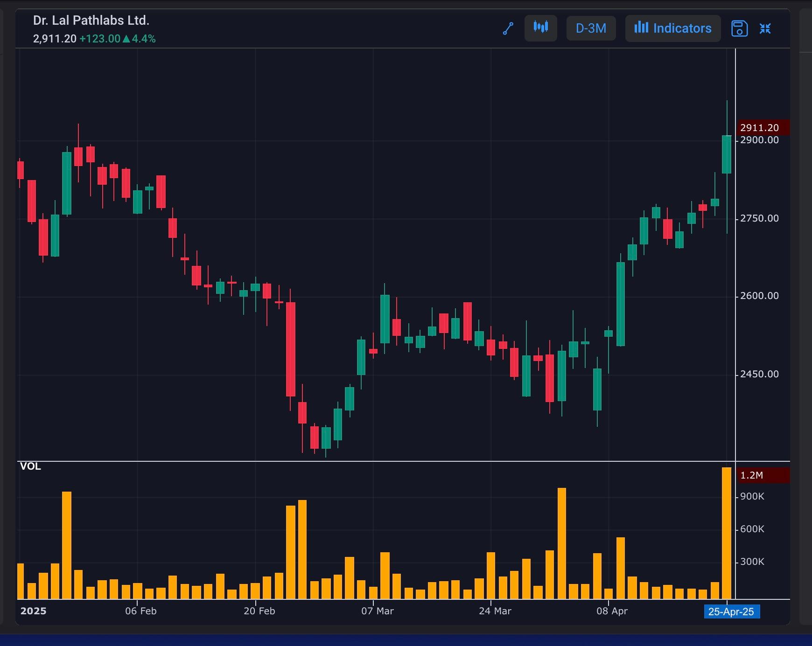This screenshot has height=646, width=812.
Task: Click the 900K volume axis label
Action: click(752, 496)
